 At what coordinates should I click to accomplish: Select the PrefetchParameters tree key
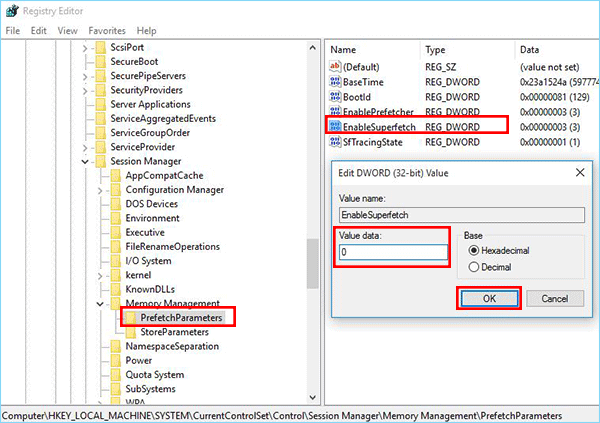(x=181, y=318)
